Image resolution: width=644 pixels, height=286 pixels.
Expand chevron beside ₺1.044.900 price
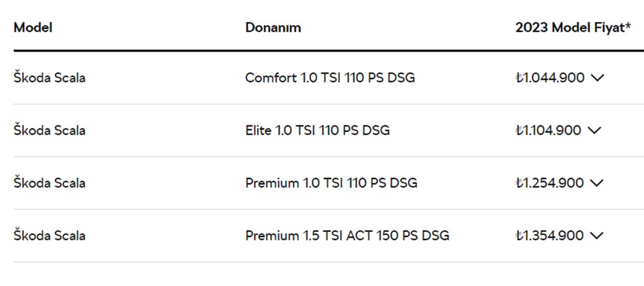(597, 78)
